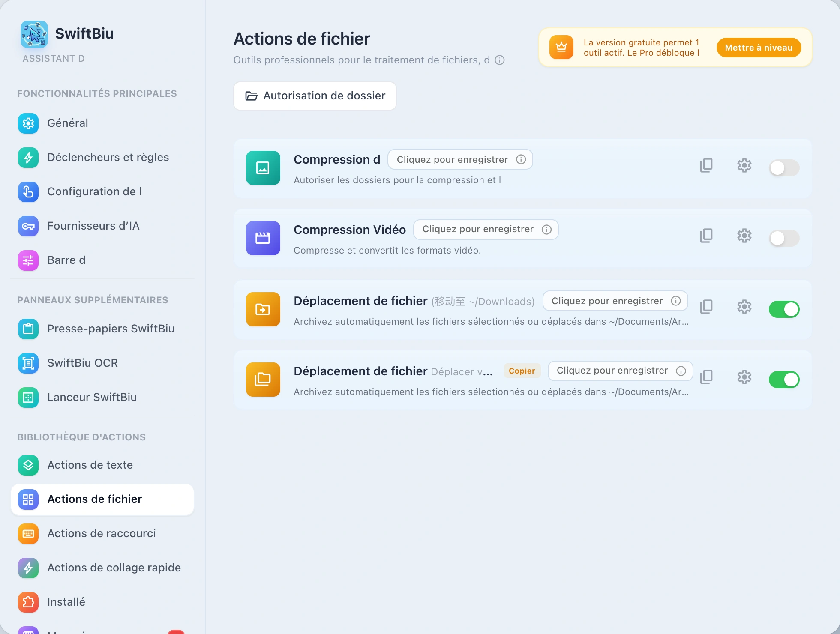The image size is (840, 634).
Task: Click info icon in Copier row shortcut field
Action: click(x=681, y=371)
